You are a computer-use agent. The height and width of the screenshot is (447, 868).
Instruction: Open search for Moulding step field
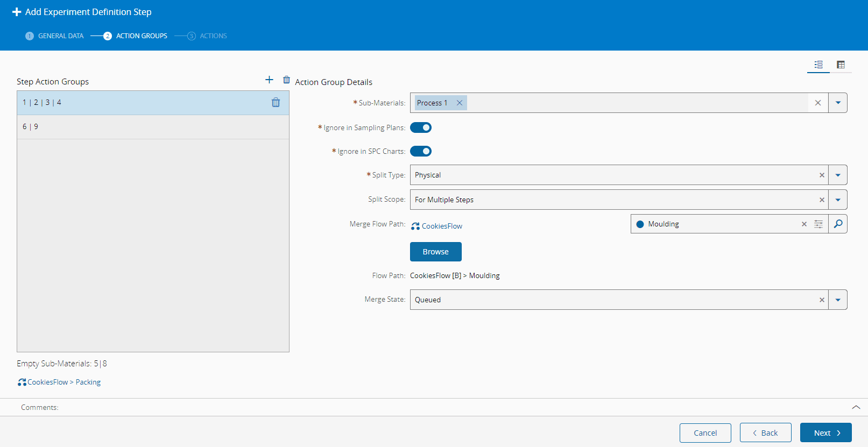point(838,224)
